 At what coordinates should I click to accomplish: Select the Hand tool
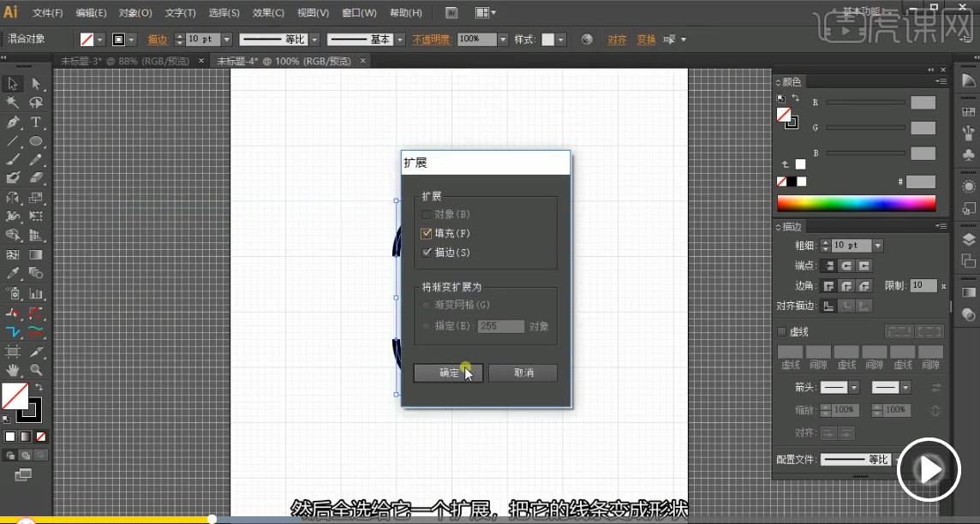pyautogui.click(x=13, y=370)
